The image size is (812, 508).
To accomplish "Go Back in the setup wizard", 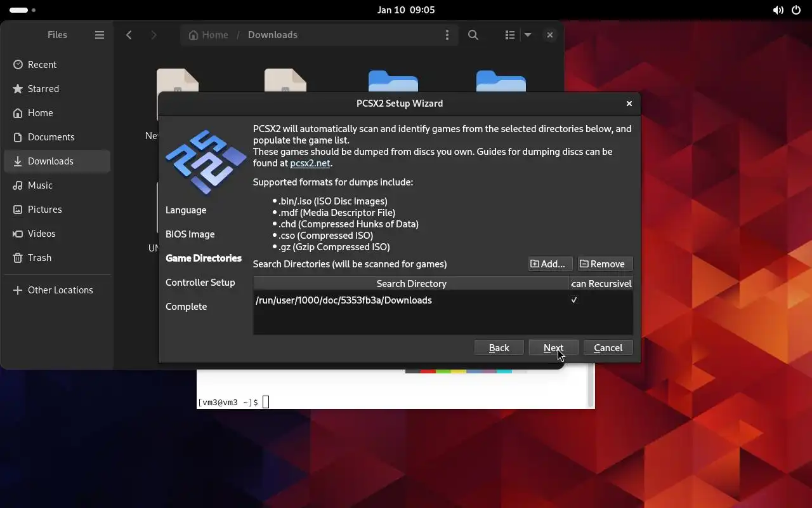I will pos(499,348).
